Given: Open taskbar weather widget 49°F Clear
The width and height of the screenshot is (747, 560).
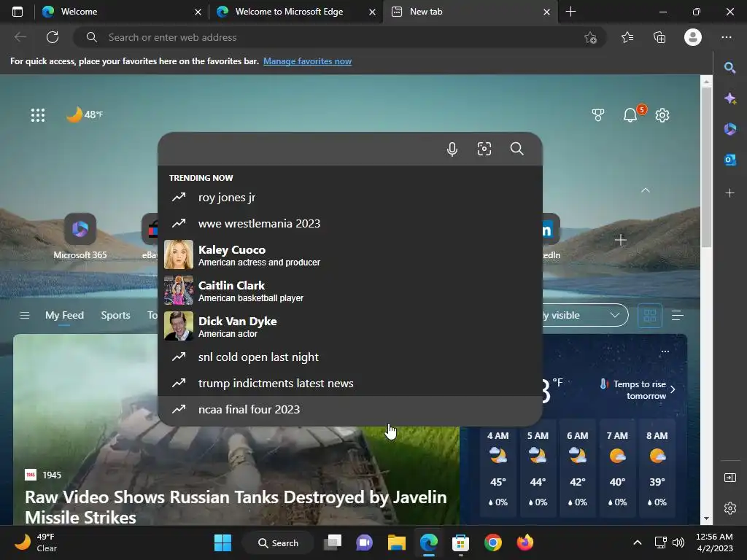Looking at the screenshot, I should coord(36,542).
